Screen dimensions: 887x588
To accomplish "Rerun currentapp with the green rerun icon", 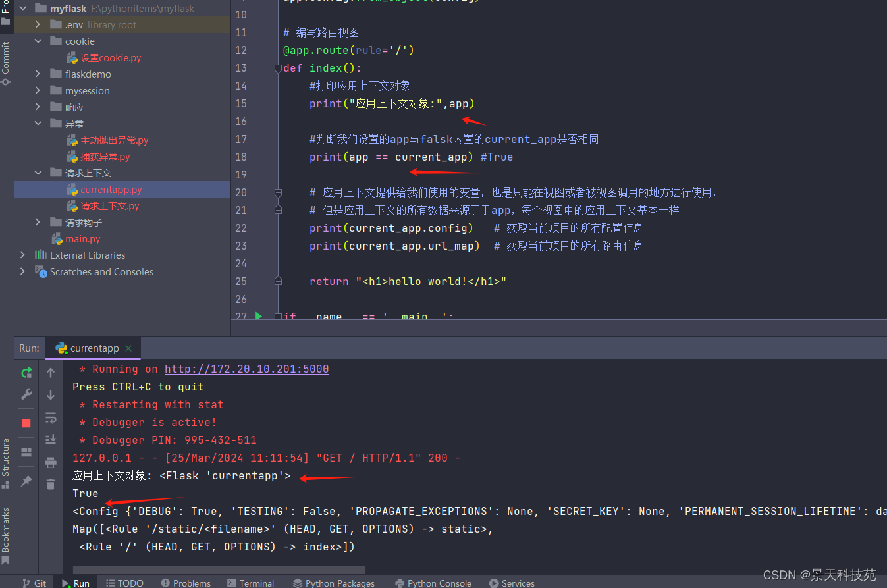I will pos(26,373).
